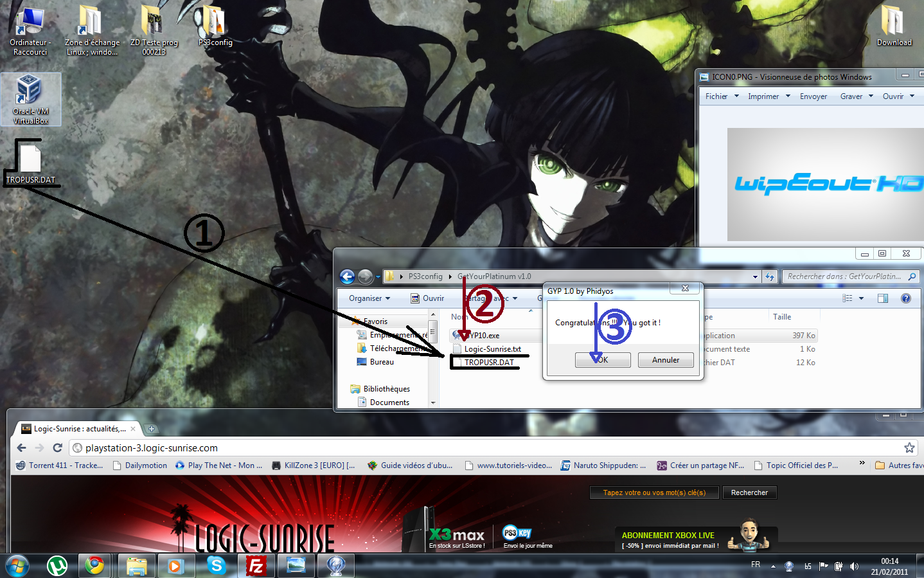Image resolution: width=924 pixels, height=578 pixels.
Task: Select Bibliothèques in the Explorer sidebar
Action: point(386,389)
